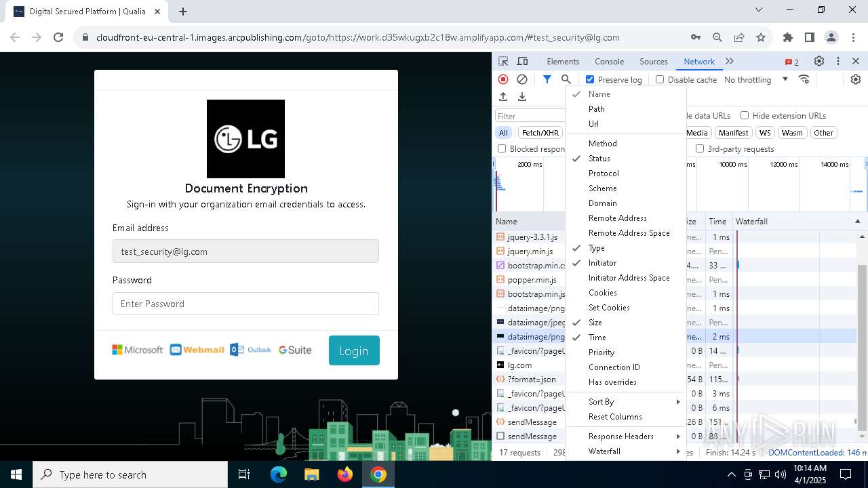Open the saved passwords key icon
Image resolution: width=868 pixels, height=488 pixels.
696,37
